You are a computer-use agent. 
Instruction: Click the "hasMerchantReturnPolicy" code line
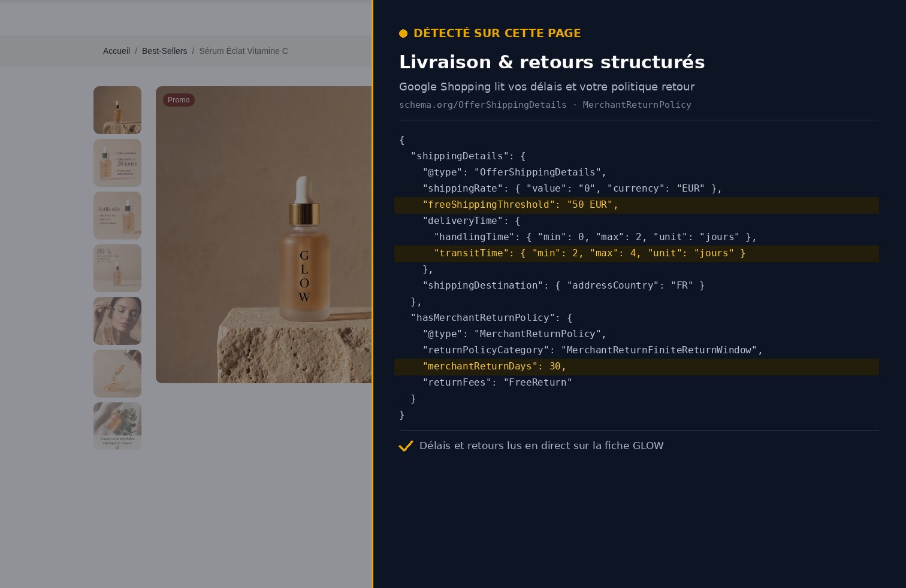[491, 318]
